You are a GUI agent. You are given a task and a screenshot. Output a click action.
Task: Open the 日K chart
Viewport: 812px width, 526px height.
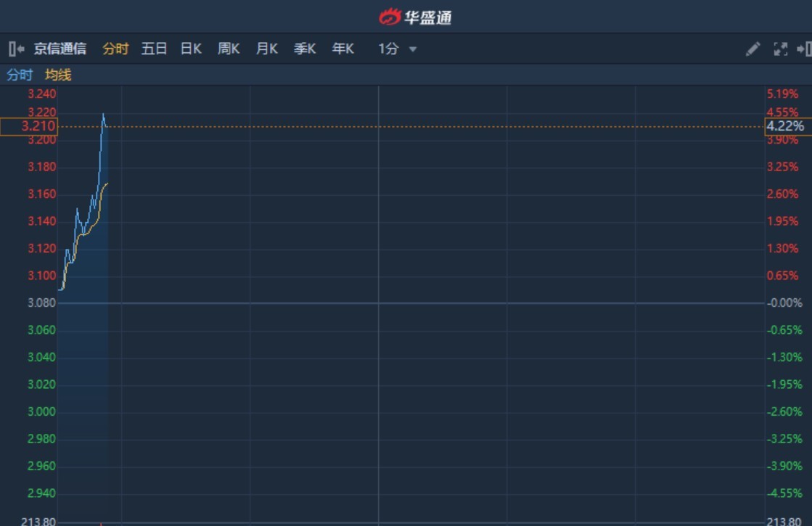(x=191, y=49)
